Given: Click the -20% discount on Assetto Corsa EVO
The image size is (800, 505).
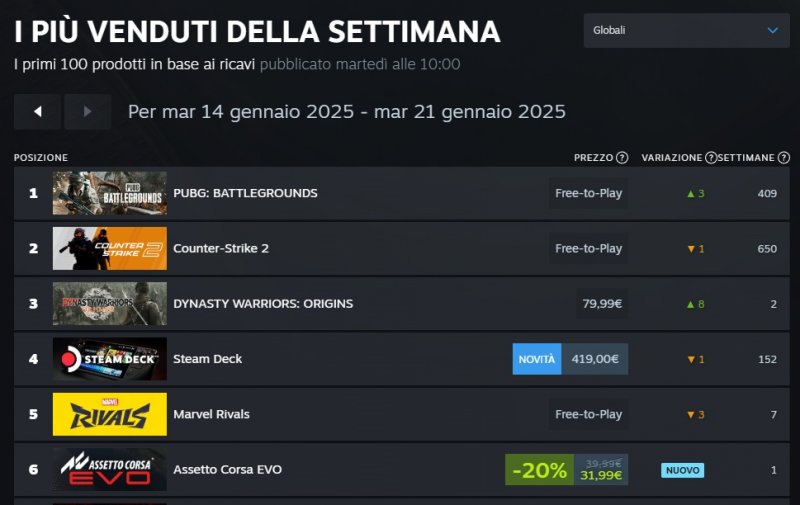Looking at the screenshot, I should point(539,470).
